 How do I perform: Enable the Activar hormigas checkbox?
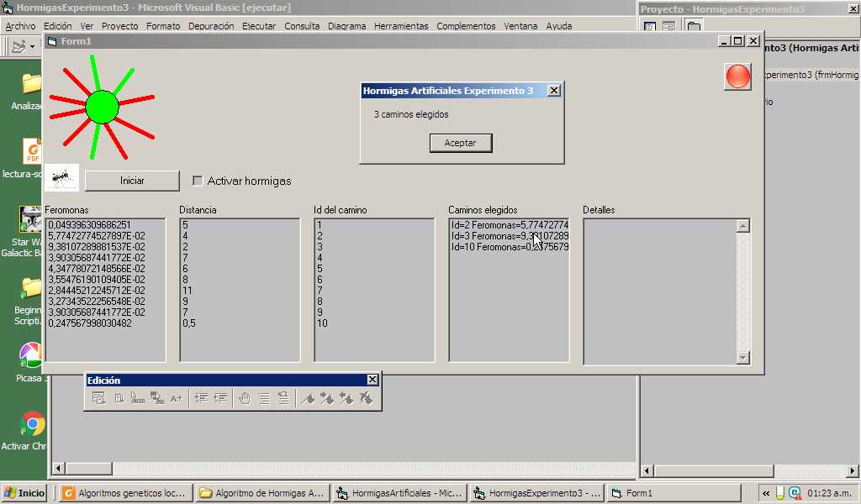point(198,181)
